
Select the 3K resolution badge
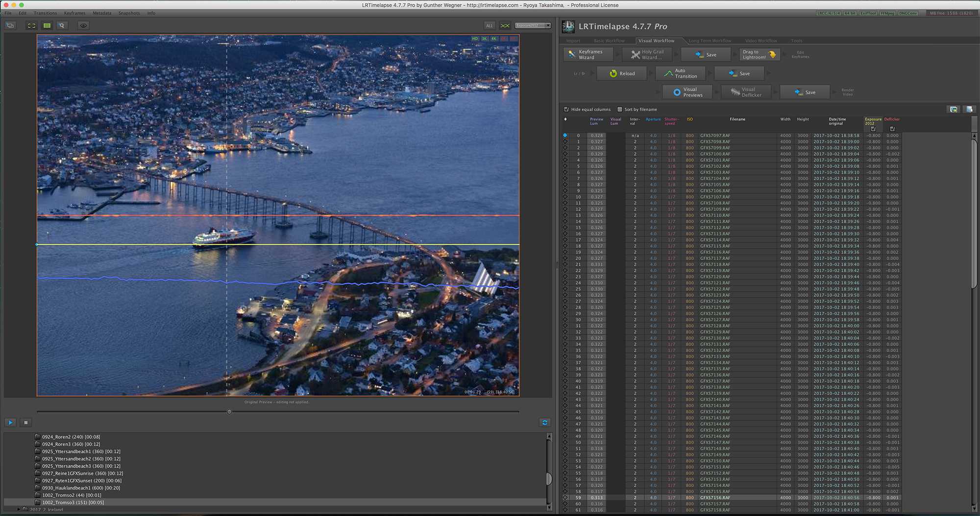484,39
